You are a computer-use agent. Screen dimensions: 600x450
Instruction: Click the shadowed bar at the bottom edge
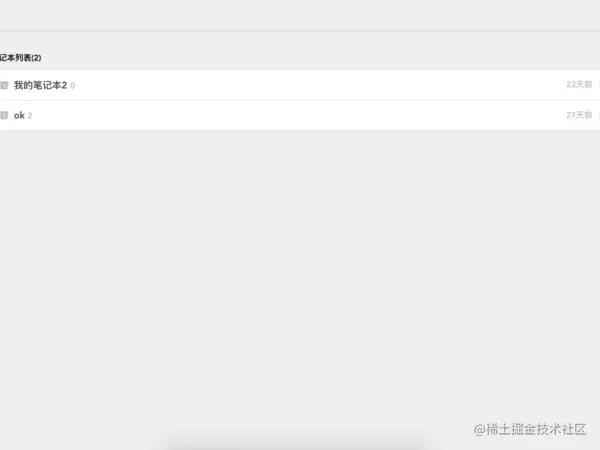(x=295, y=444)
